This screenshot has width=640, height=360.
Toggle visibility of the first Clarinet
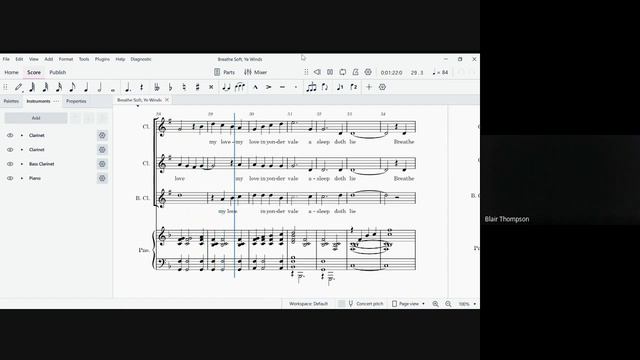click(10, 135)
